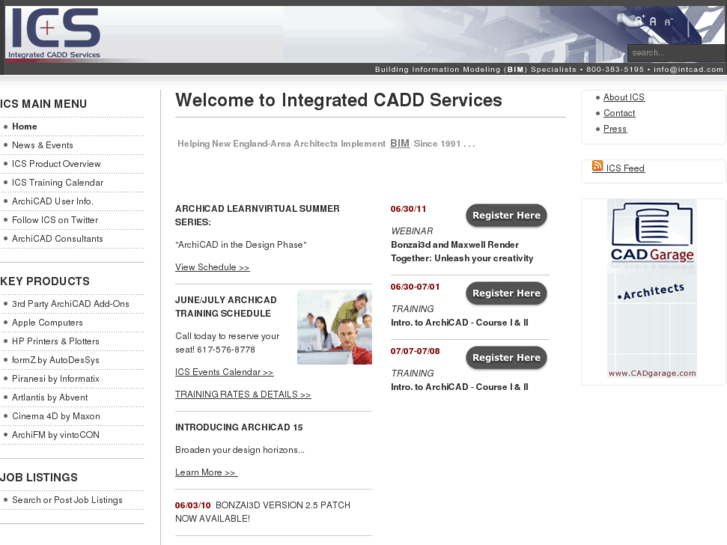The width and height of the screenshot is (727, 545).
Task: Open formZ by AutoDesSys page
Action: click(56, 360)
